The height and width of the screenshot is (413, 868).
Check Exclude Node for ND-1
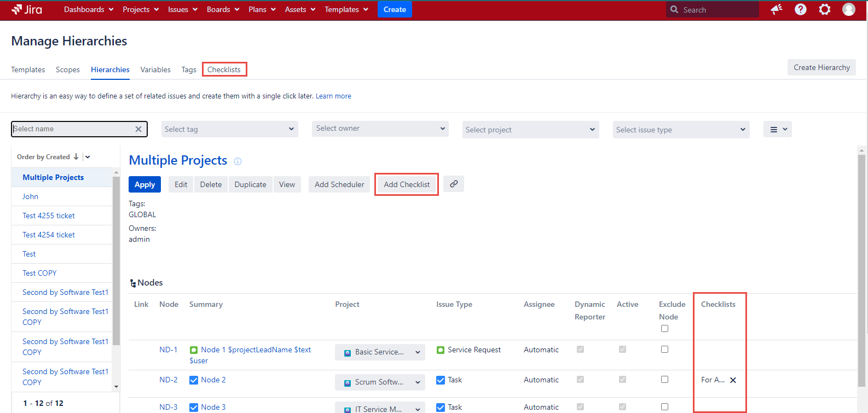[x=664, y=350]
